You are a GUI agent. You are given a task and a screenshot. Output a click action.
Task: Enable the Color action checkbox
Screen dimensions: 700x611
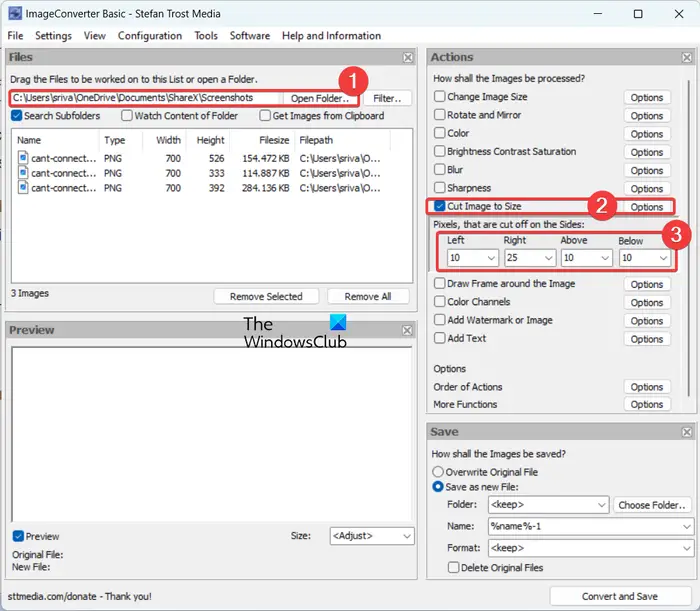pyautogui.click(x=440, y=133)
